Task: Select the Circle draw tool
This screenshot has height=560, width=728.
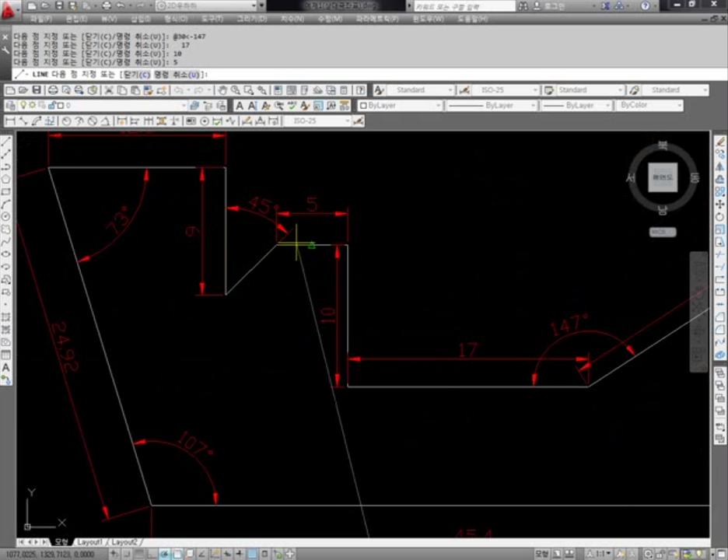Action: point(6,217)
